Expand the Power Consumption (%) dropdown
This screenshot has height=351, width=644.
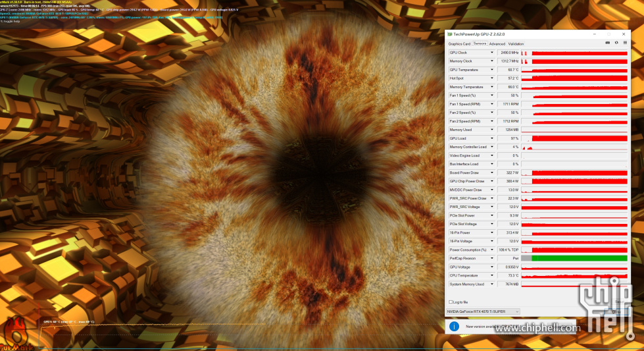491,250
